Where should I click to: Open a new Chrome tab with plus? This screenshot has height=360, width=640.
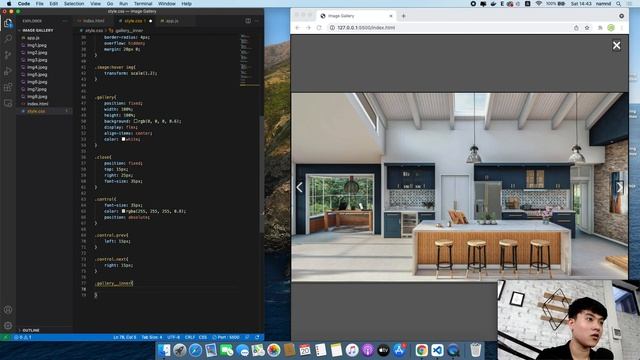click(x=403, y=16)
